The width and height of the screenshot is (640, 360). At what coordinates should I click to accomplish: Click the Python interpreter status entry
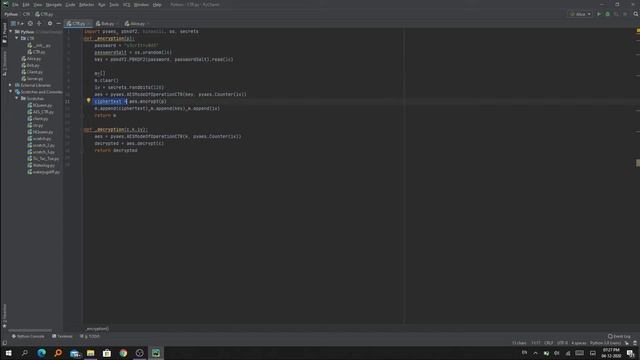pyautogui.click(x=605, y=343)
